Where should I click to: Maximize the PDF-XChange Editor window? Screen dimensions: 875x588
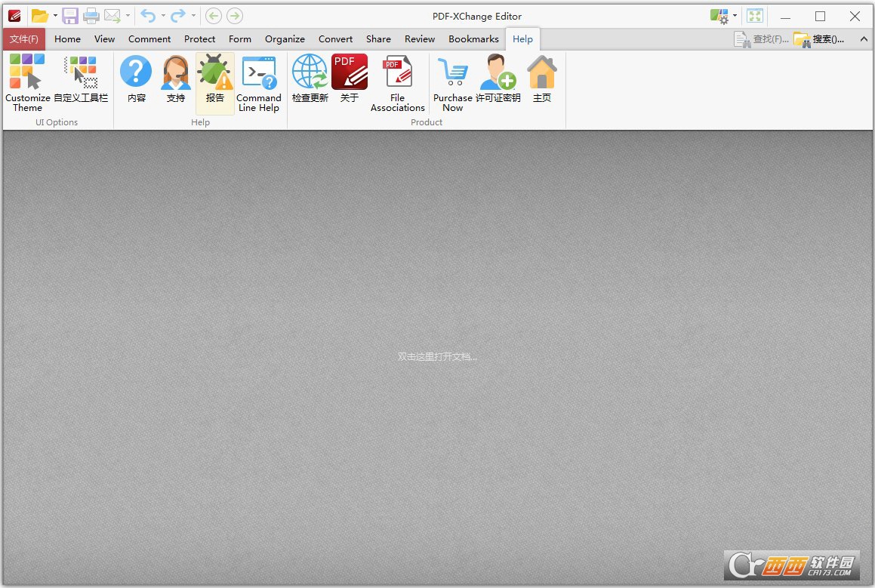[821, 16]
